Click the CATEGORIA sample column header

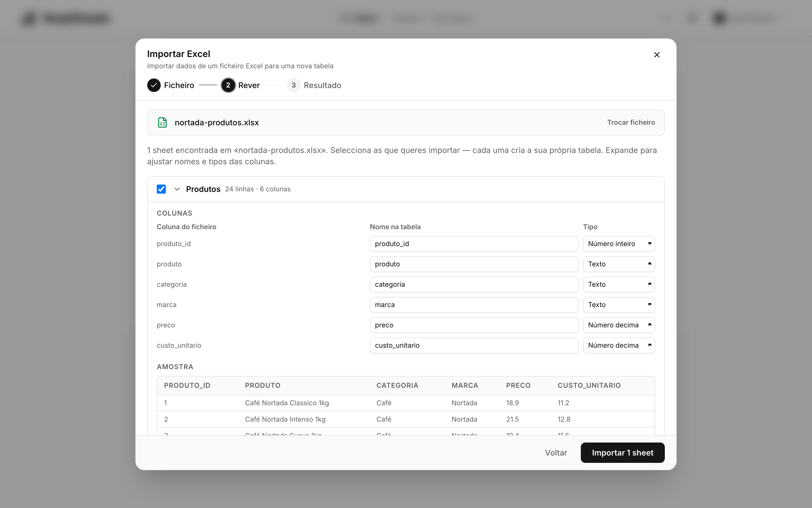pos(397,386)
